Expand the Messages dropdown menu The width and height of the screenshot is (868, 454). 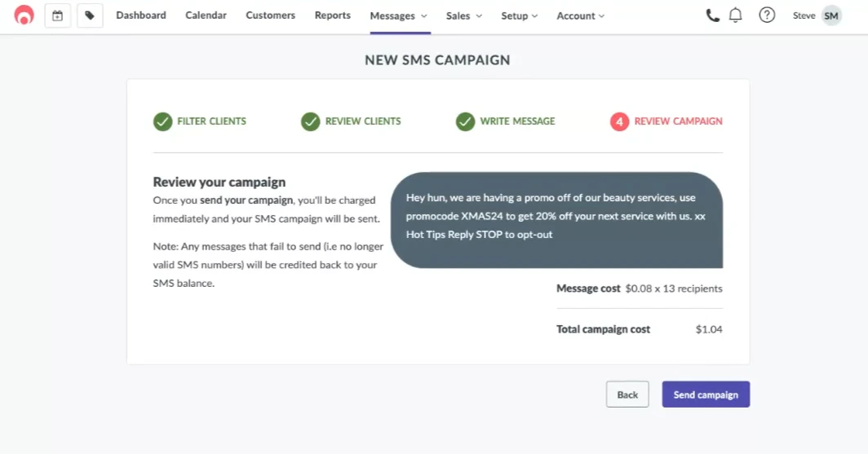(399, 16)
